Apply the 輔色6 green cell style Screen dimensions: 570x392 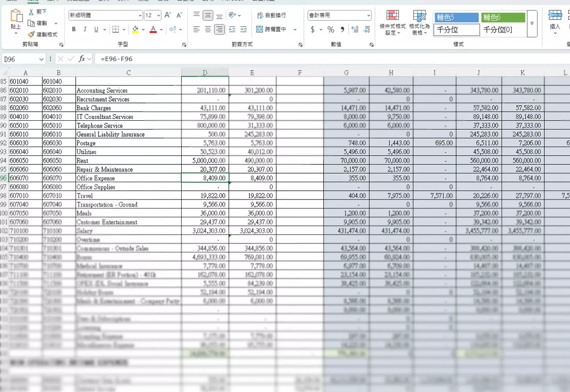(503, 17)
